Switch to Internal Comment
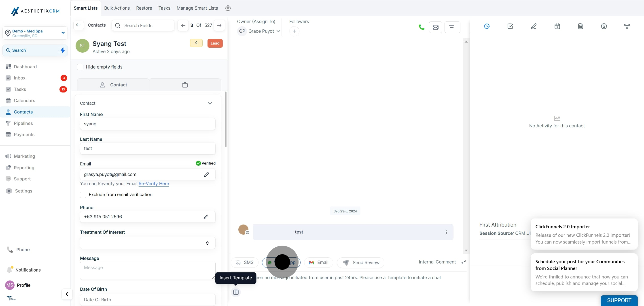Screen dimensions: 644x306 tap(437, 262)
